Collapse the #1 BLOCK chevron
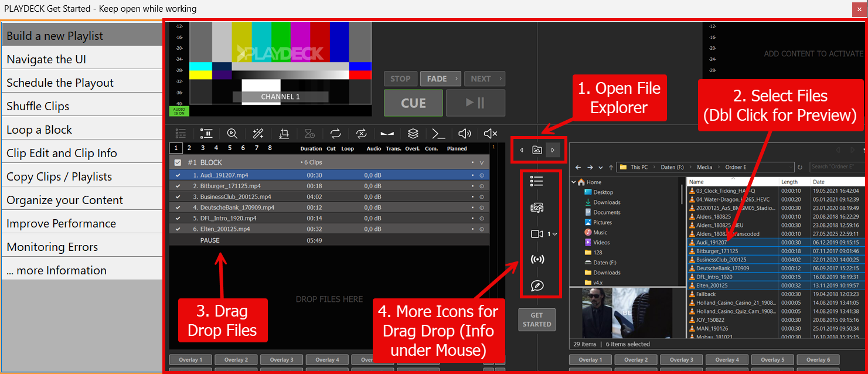868x374 pixels. pyautogui.click(x=482, y=163)
